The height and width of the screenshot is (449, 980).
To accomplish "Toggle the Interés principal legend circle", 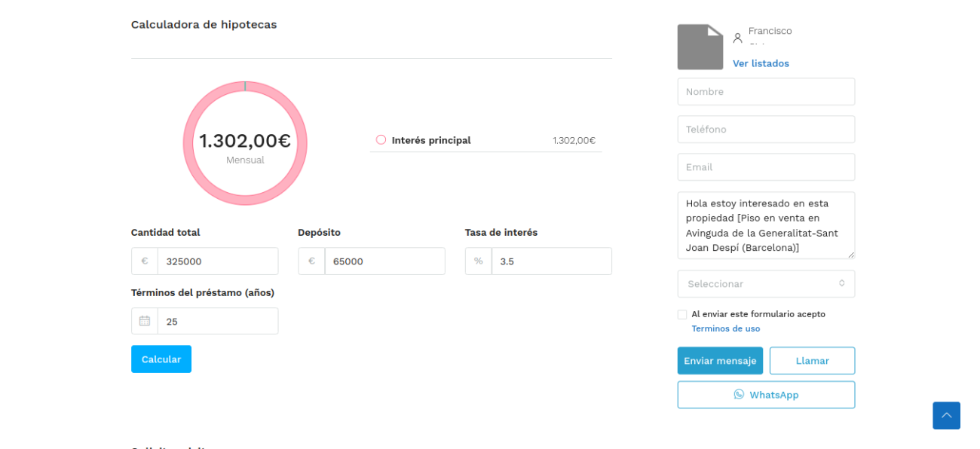I will pos(381,140).
